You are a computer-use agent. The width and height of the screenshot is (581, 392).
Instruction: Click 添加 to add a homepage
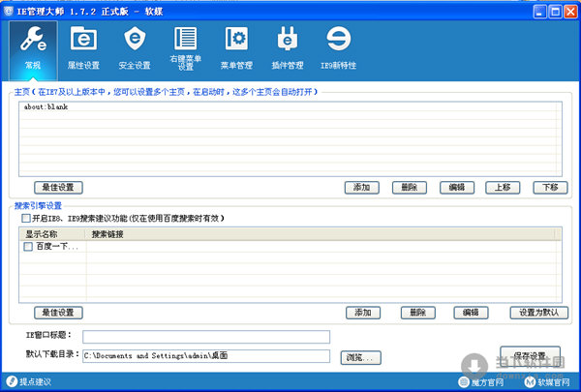tap(361, 188)
